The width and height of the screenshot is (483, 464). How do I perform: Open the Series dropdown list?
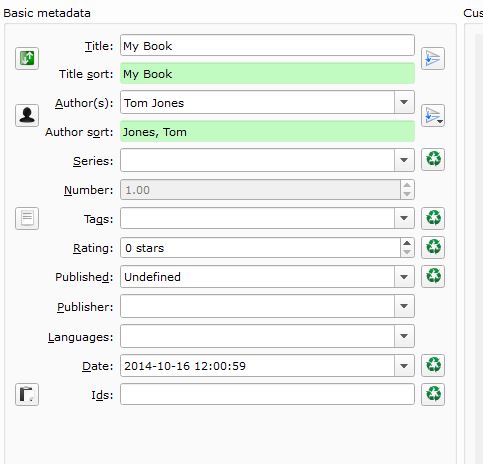[404, 160]
